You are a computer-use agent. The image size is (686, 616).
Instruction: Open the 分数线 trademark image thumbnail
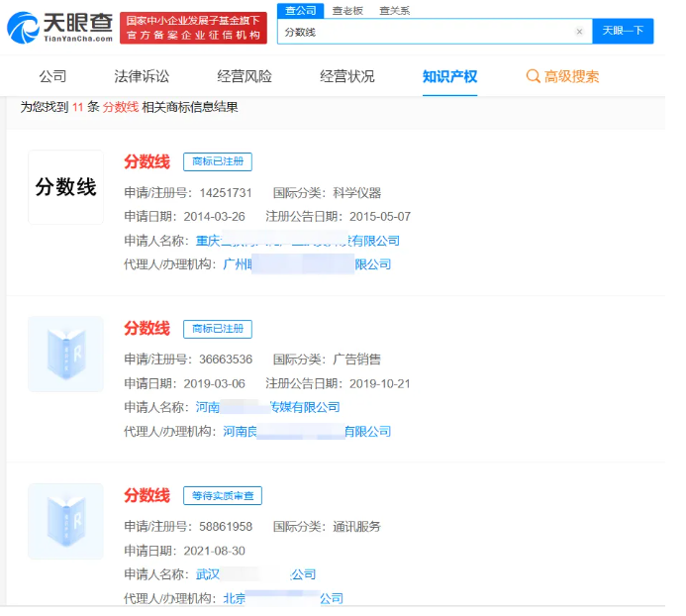65,187
